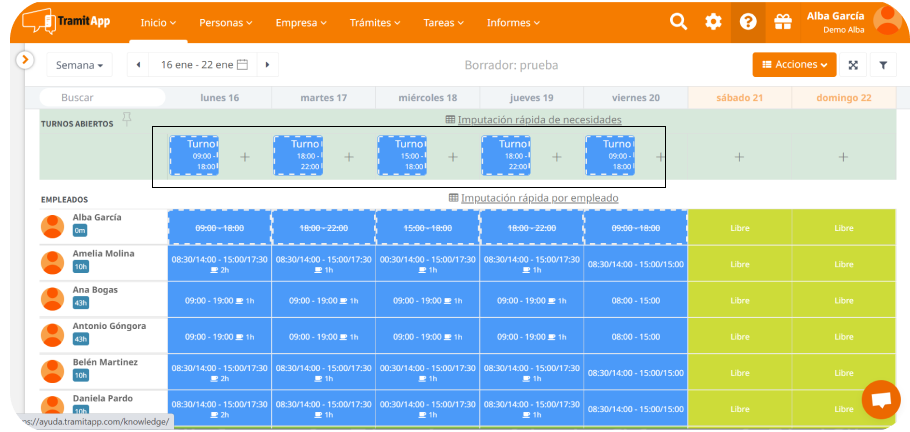Image resolution: width=910 pixels, height=432 pixels.
Task: Open the Semana view dropdown
Action: [80, 65]
